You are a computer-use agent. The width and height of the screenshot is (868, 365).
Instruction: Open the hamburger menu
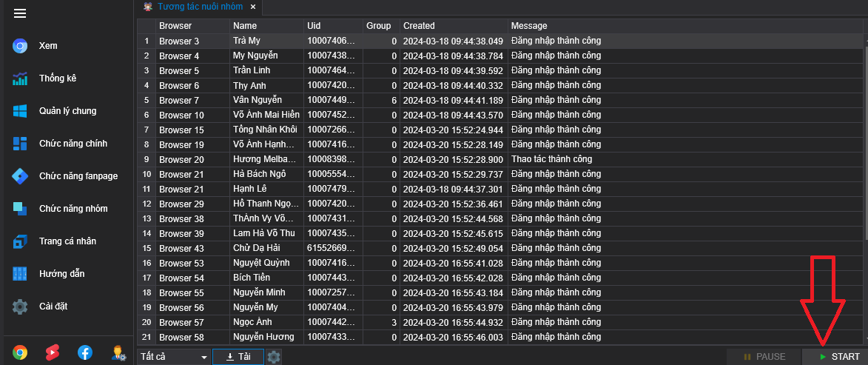tap(20, 13)
